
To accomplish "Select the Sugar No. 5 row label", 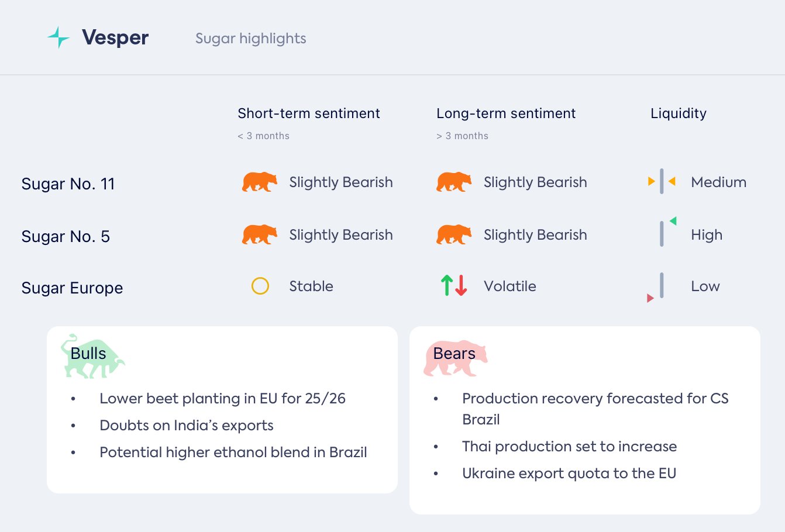I will 66,237.
